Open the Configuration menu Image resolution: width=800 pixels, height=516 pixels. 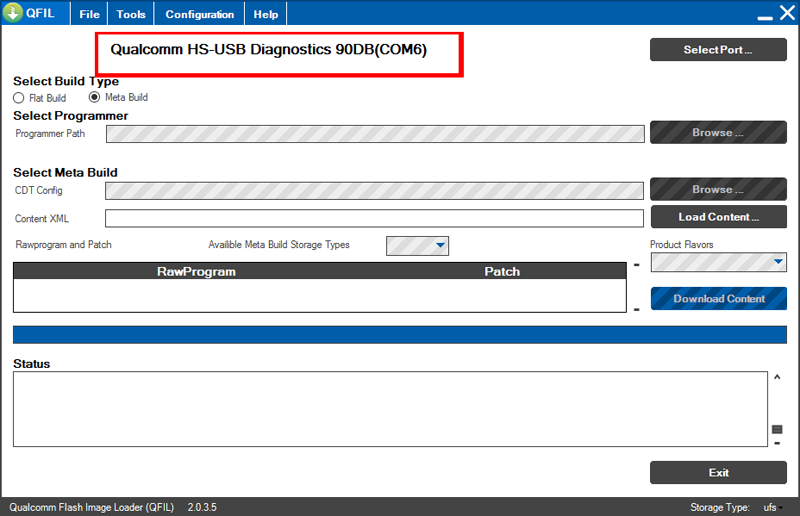tap(199, 14)
